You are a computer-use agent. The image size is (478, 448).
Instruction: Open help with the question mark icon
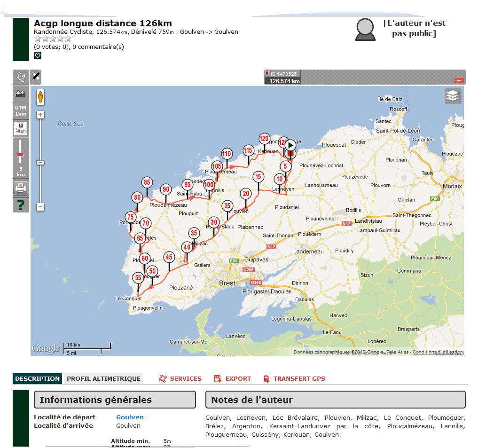click(x=21, y=205)
